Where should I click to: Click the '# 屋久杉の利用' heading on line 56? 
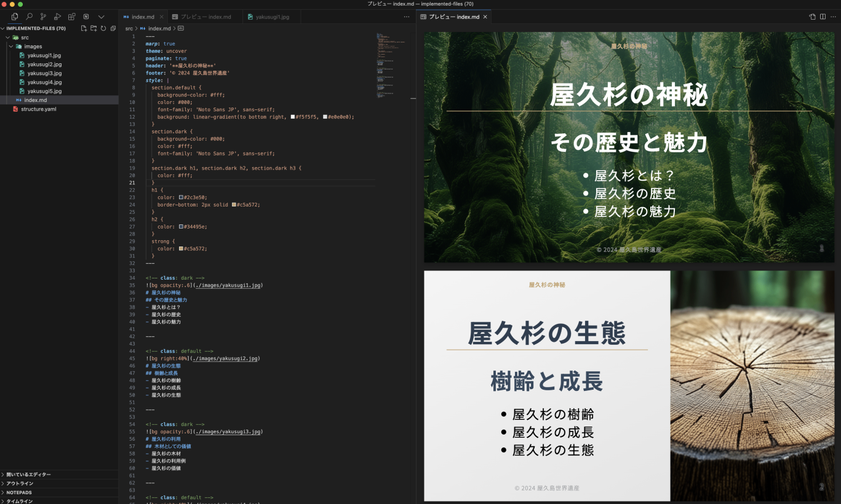(x=163, y=439)
